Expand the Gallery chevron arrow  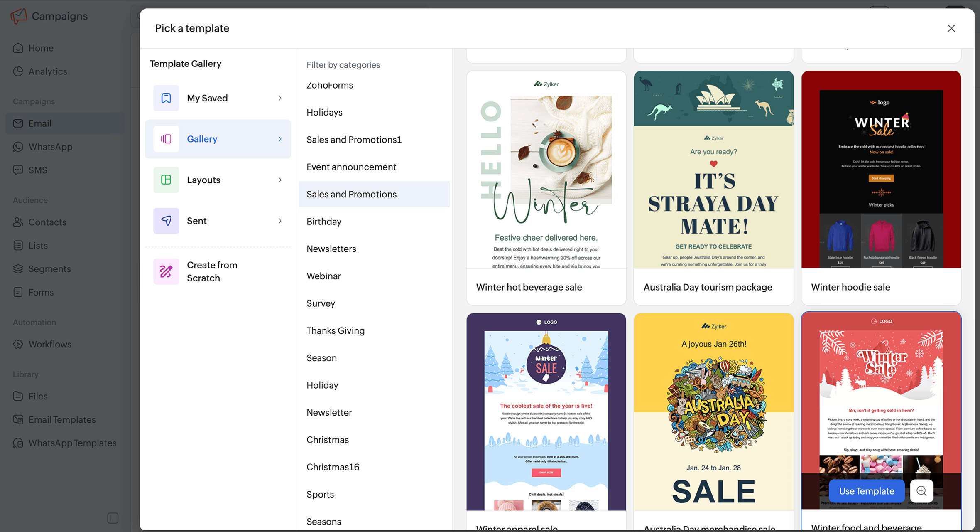coord(280,139)
